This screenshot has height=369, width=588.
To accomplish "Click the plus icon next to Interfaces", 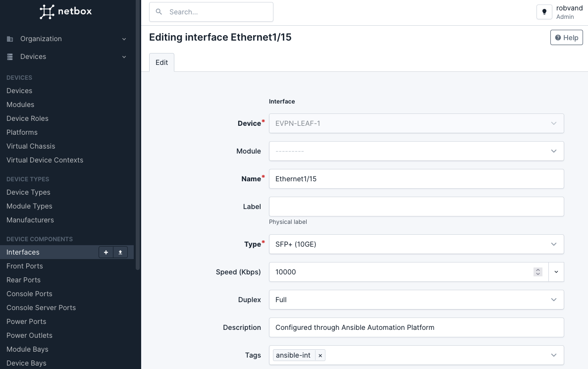I will pos(106,253).
